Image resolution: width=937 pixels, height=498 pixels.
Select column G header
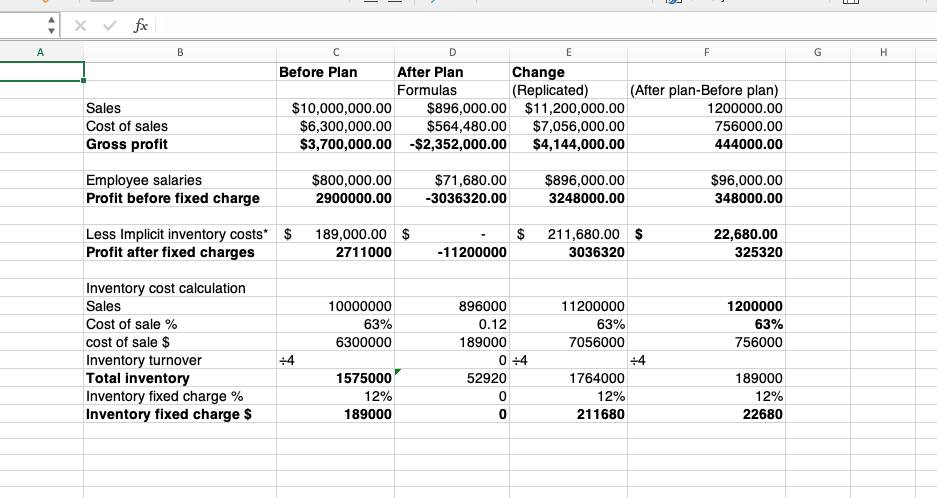pos(817,52)
